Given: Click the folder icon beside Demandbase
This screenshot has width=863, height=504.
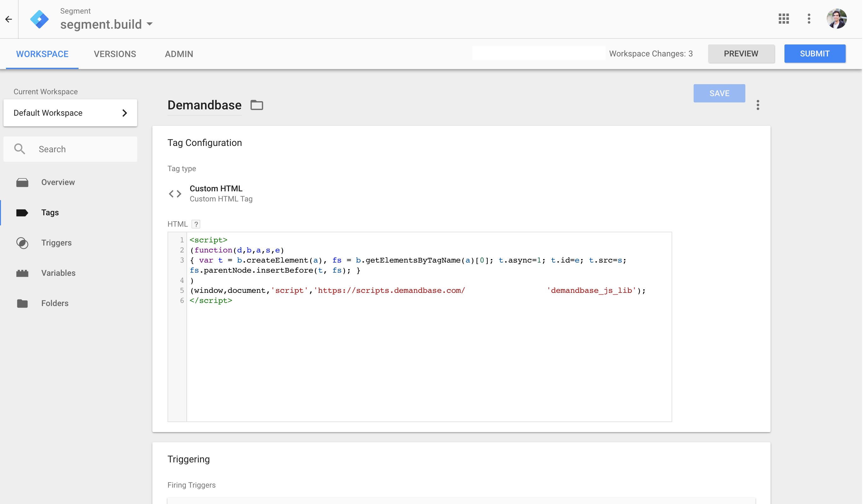Looking at the screenshot, I should coord(257,105).
